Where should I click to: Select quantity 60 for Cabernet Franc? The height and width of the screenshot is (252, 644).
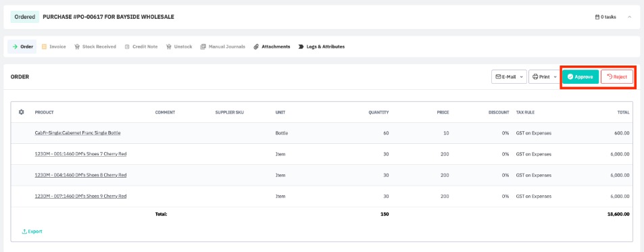point(386,133)
